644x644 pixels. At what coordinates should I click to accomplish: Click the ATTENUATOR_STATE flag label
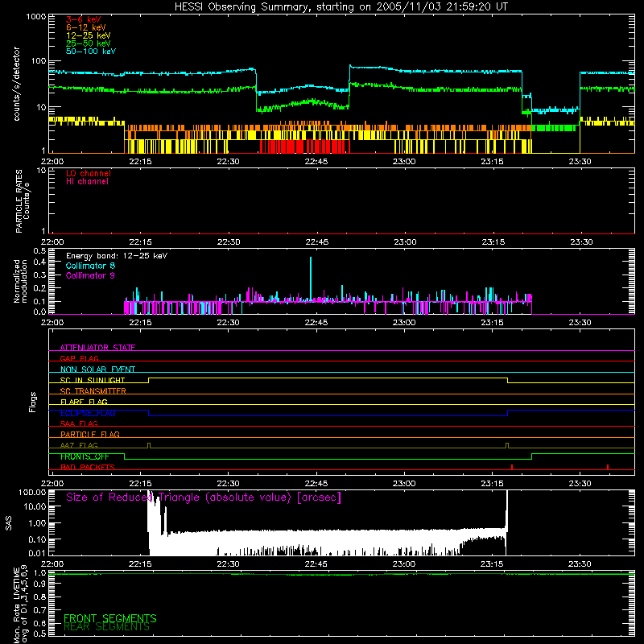tap(97, 348)
